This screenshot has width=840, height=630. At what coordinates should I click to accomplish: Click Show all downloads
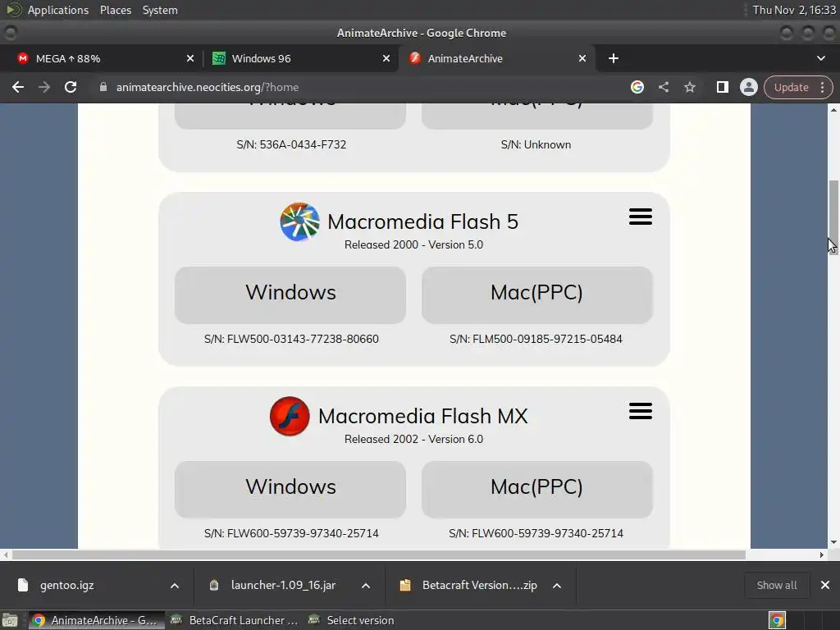(x=776, y=585)
